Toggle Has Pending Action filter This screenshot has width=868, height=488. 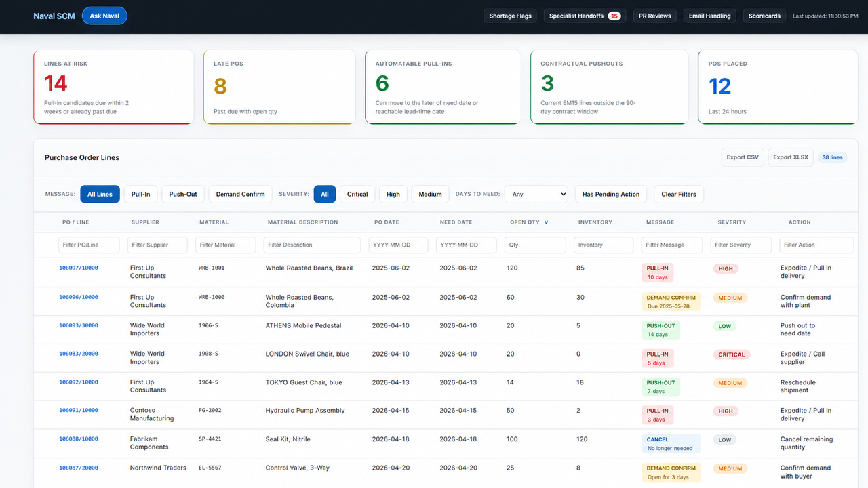(x=611, y=194)
